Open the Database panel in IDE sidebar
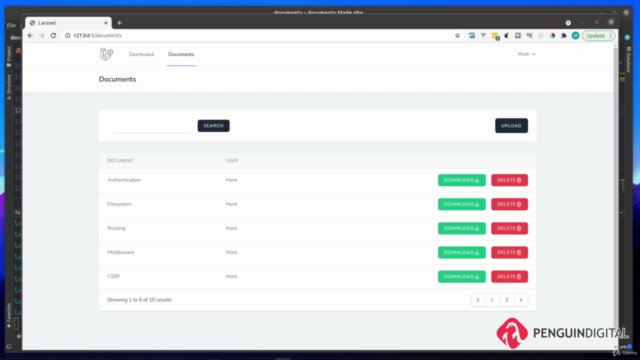 tap(629, 59)
